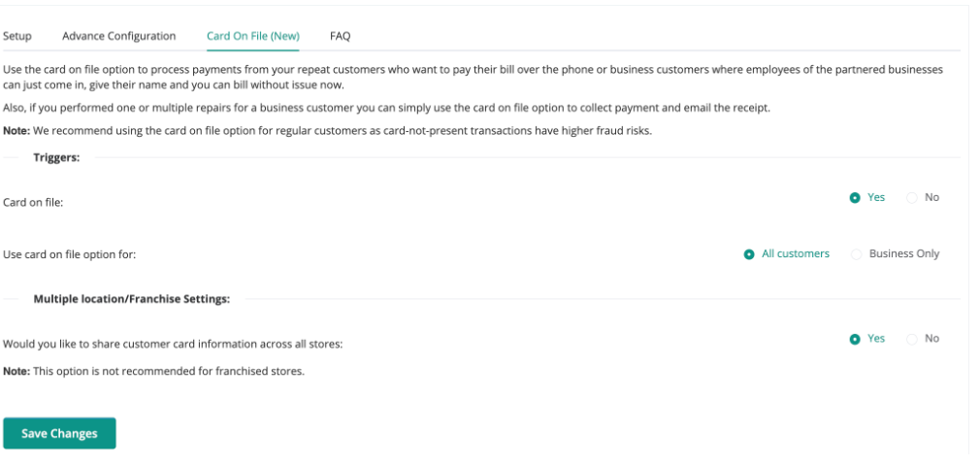Click the note about franchised stores
980x466 pixels.
tap(153, 371)
